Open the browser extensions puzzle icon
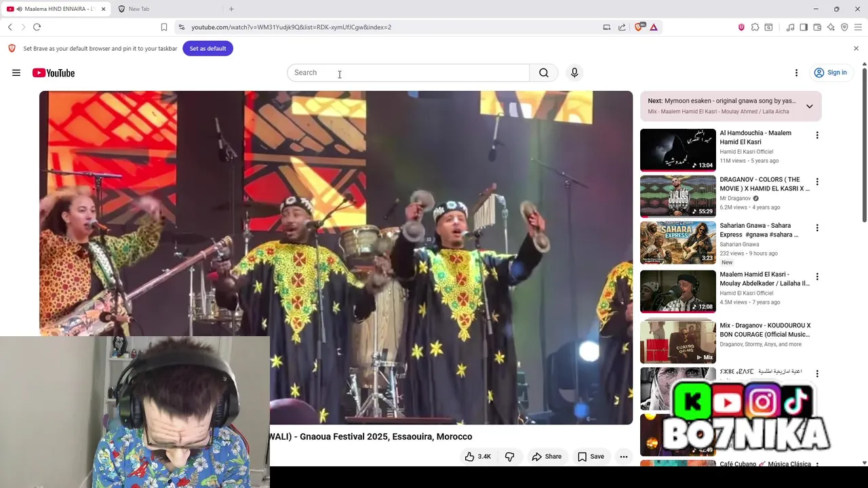 pyautogui.click(x=755, y=27)
